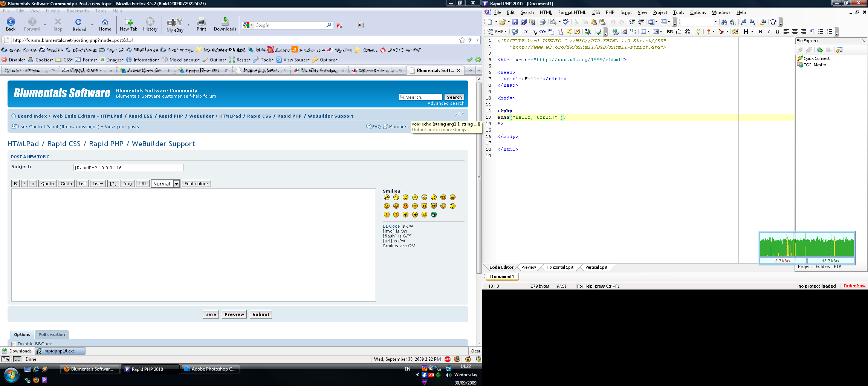Click the binoculars find icon in Rapid PHP
Viewport: 868px width, 386px height.
724,22
